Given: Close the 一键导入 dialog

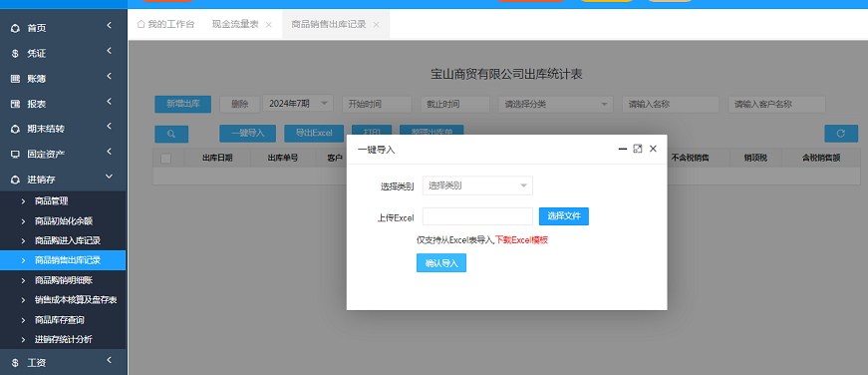Looking at the screenshot, I should [x=653, y=149].
